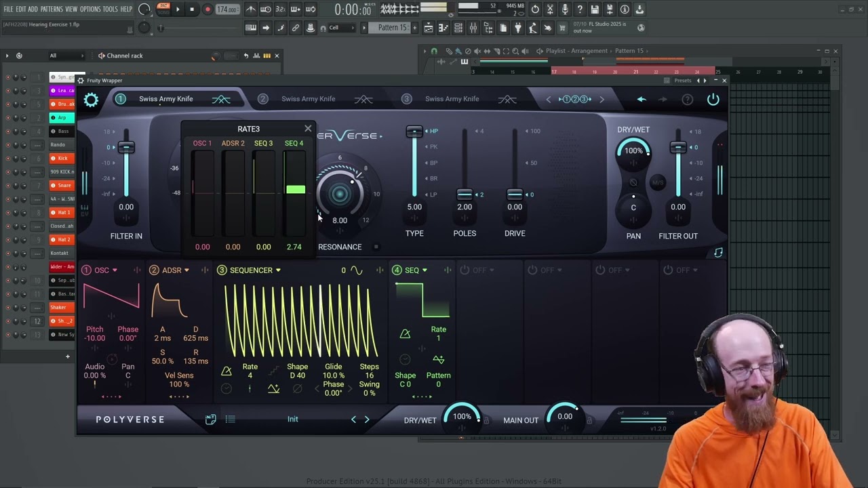The width and height of the screenshot is (868, 488).
Task: Switch to first Swiss Army Knife tab
Action: tap(166, 99)
